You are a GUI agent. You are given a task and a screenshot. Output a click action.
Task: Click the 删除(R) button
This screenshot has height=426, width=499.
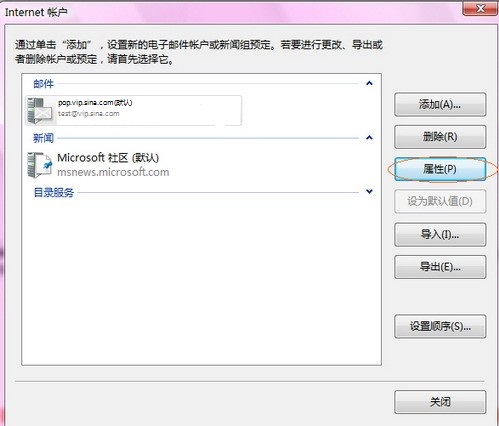(x=440, y=137)
